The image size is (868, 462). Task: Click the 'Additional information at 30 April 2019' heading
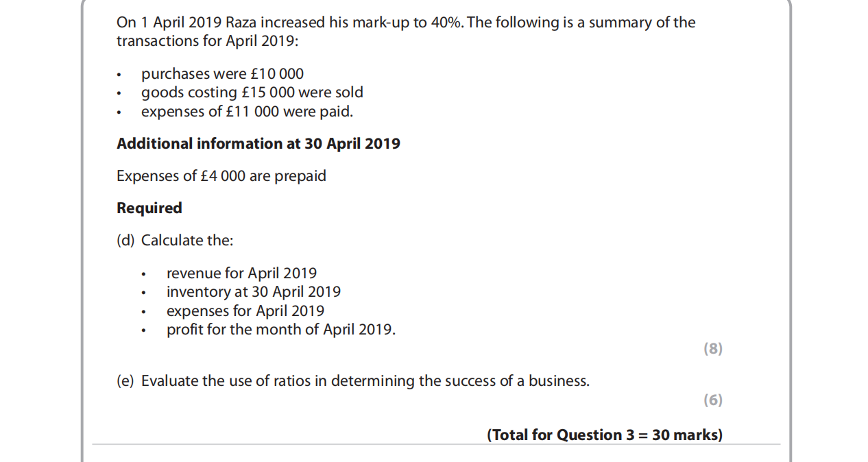tap(258, 144)
